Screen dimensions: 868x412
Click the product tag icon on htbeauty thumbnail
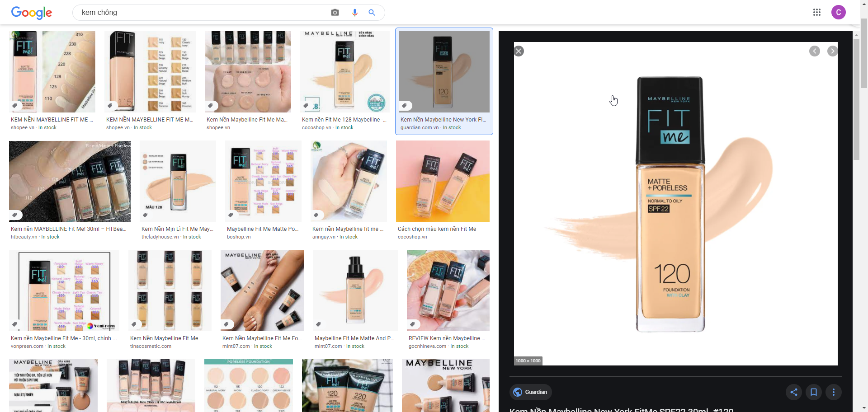pos(15,215)
